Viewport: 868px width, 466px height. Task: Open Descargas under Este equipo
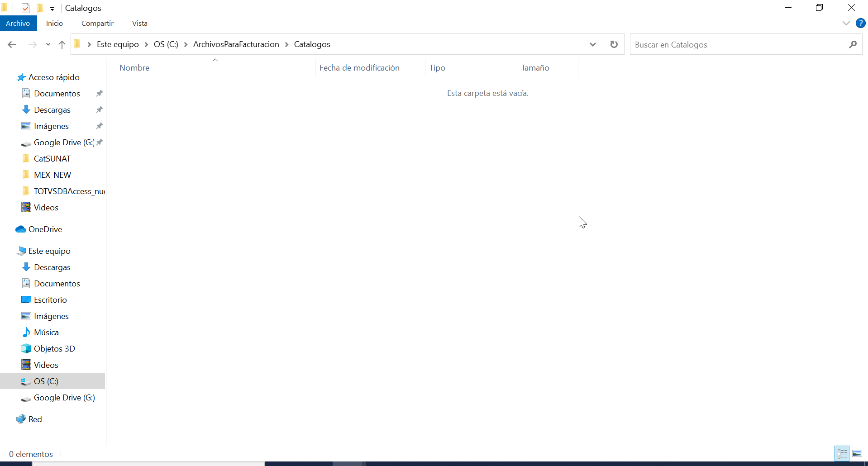coord(52,267)
